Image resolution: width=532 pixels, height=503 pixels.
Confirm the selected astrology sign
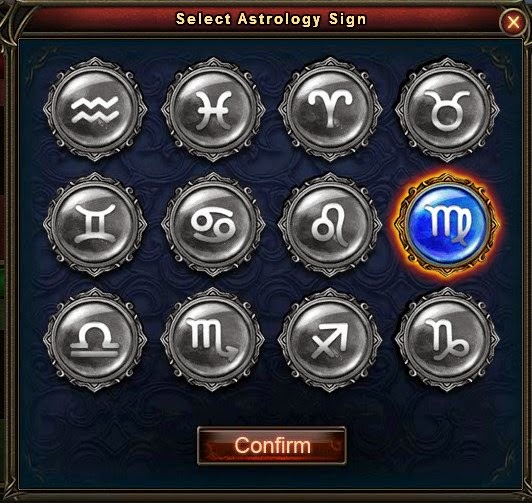click(x=271, y=445)
